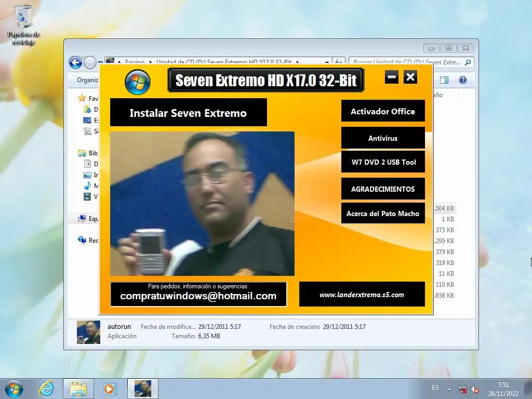Viewport: 532px width, 399px height.
Task: Click autorun thumbnail in details pane
Action: [x=88, y=332]
